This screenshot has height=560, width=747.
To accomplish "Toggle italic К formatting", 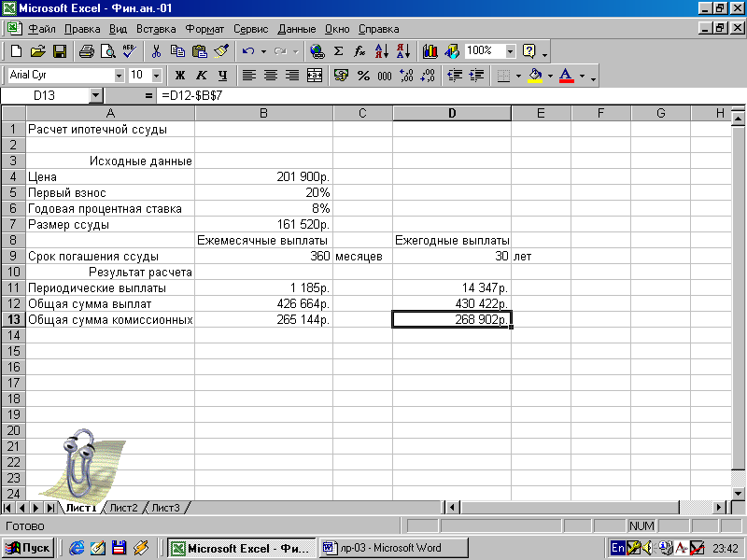I will 202,76.
